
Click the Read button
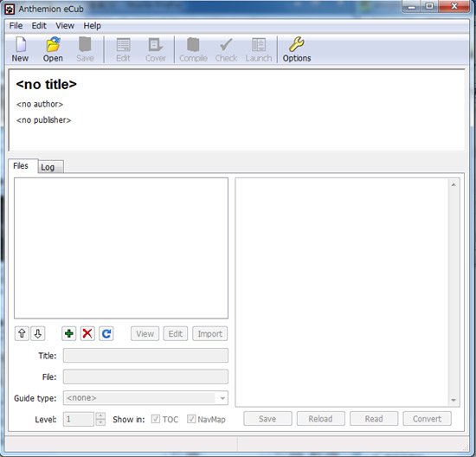point(374,419)
